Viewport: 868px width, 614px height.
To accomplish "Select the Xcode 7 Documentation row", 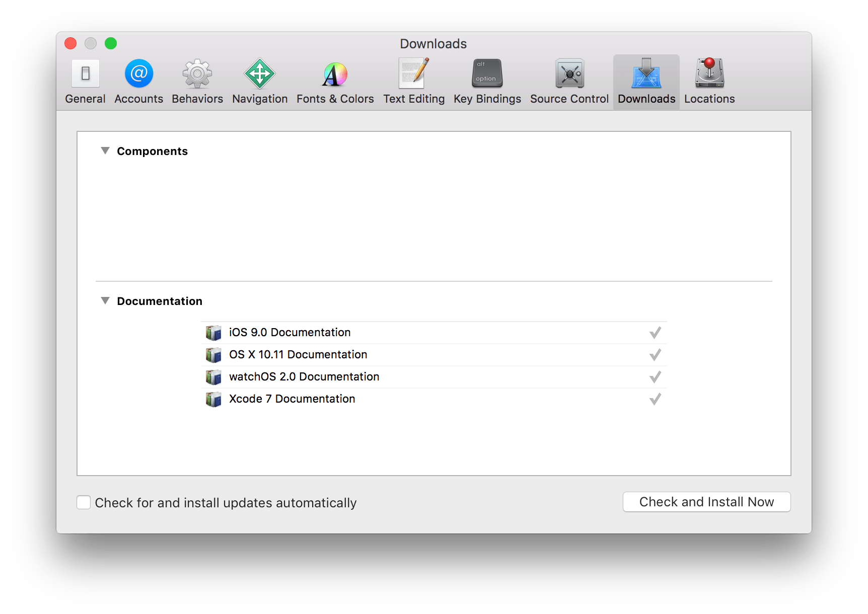I will 434,399.
